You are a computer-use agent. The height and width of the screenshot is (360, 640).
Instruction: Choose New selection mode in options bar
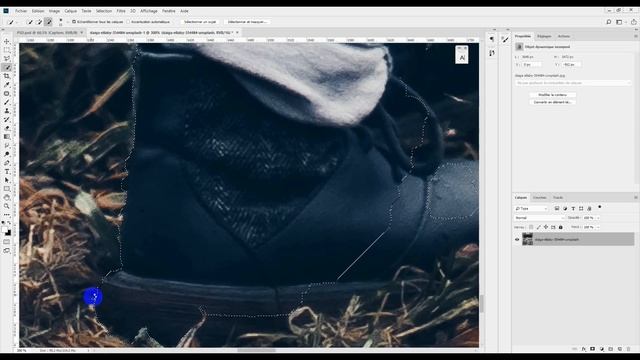30,22
